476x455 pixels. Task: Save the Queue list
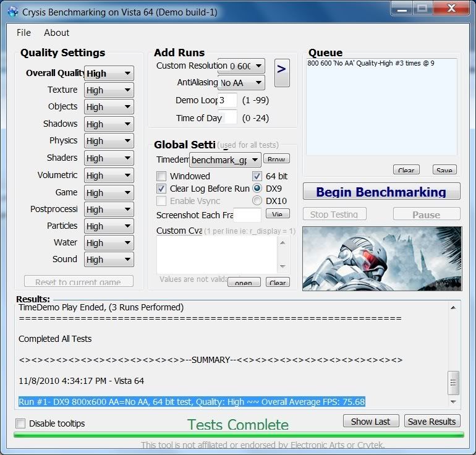(444, 169)
